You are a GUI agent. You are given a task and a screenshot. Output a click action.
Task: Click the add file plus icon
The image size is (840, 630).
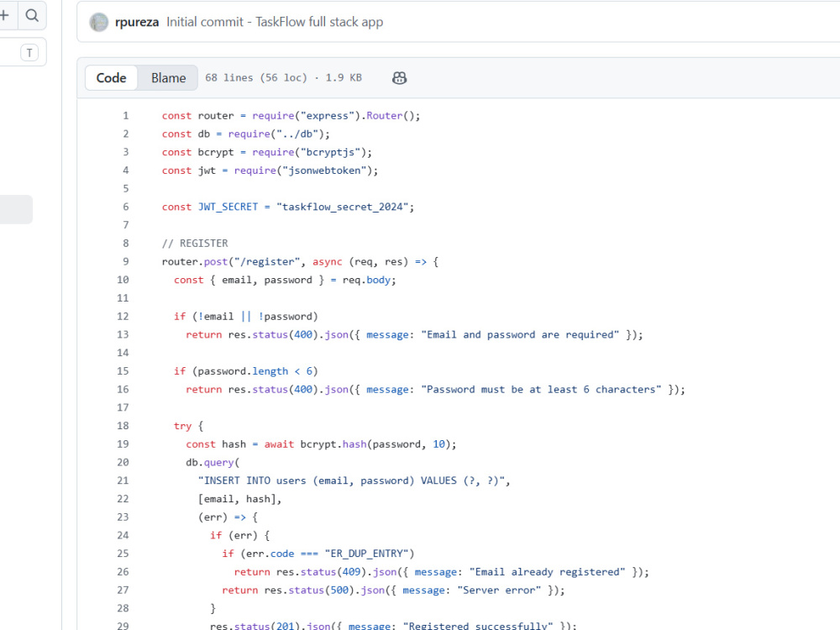tap(5, 15)
